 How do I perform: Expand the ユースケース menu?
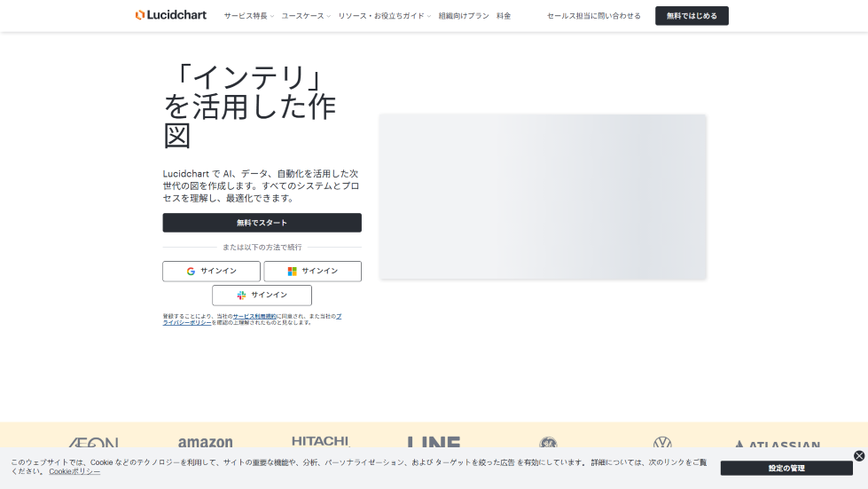pos(306,16)
